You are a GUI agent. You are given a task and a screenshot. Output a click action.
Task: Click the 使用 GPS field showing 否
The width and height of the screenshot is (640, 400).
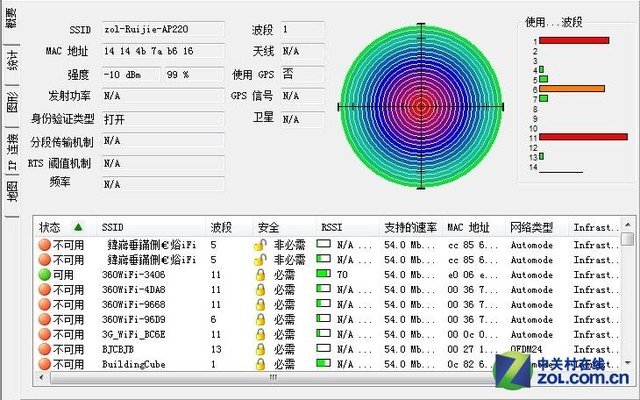302,74
